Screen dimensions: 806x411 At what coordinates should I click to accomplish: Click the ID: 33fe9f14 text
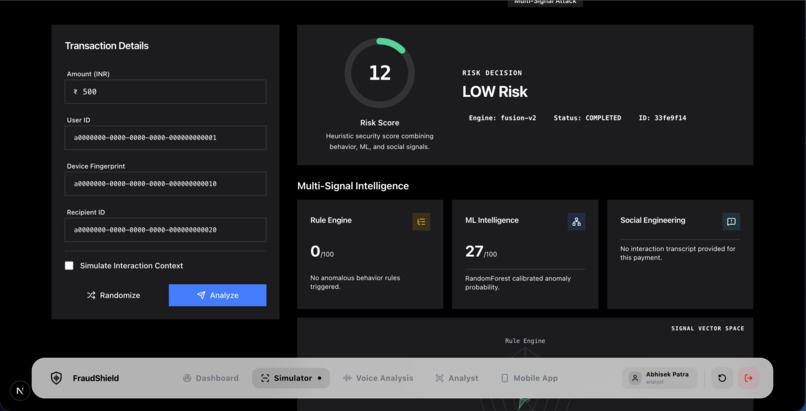(x=662, y=118)
